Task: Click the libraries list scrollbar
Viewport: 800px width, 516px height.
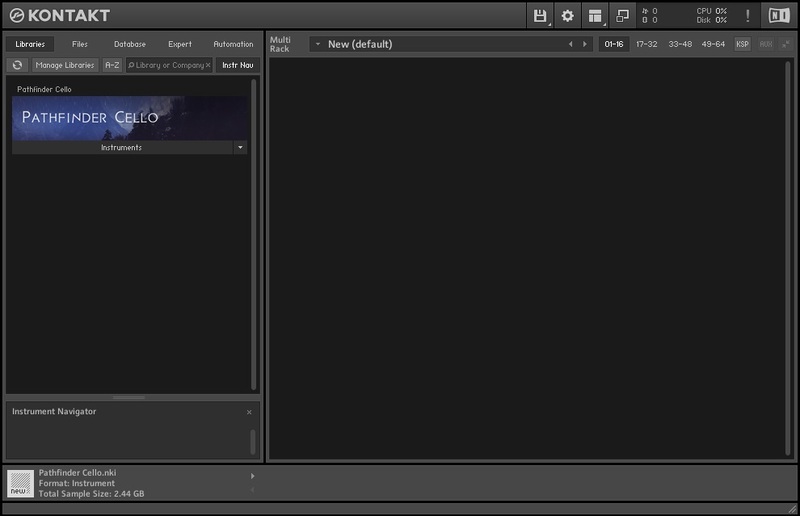Action: click(x=253, y=234)
